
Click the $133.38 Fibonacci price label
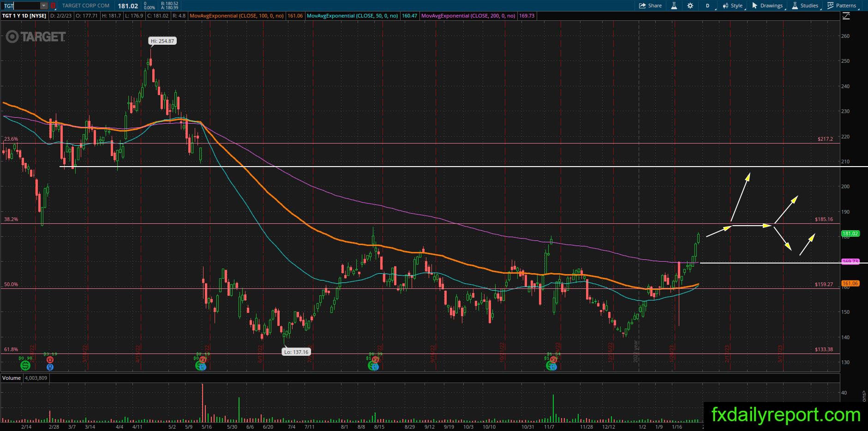tap(824, 349)
